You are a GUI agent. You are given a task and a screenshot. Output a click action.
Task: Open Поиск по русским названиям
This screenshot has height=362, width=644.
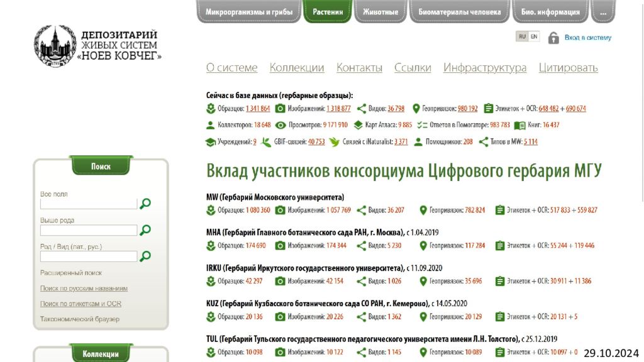point(84,288)
